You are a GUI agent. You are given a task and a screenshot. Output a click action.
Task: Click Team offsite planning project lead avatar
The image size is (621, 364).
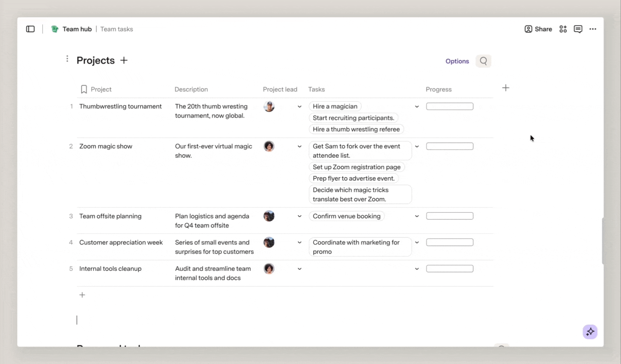pyautogui.click(x=269, y=216)
